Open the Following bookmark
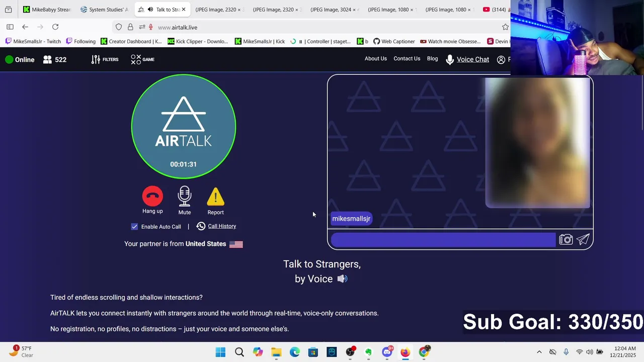644x362 pixels. pyautogui.click(x=80, y=41)
